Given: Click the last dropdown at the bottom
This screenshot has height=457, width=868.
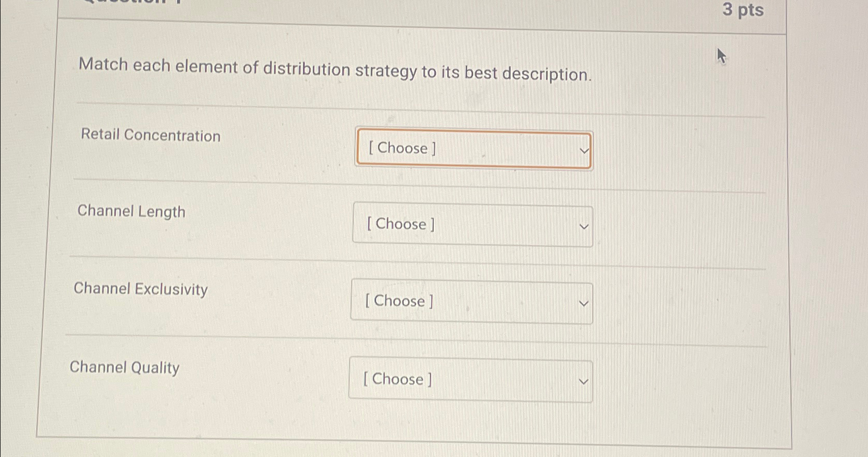Looking at the screenshot, I should [x=469, y=380].
